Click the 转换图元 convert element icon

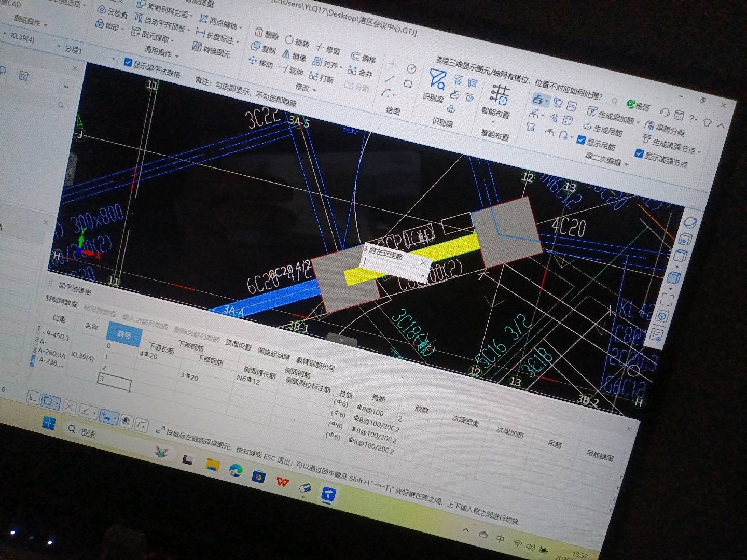point(197,47)
